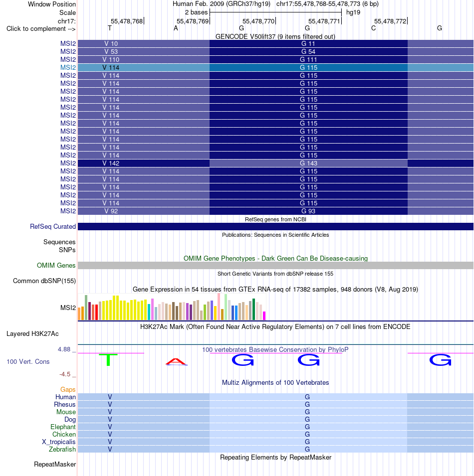This screenshot has height=476, width=474.
Task: Open the 100 vertebrates PhyloP conservation title
Action: click(275, 349)
